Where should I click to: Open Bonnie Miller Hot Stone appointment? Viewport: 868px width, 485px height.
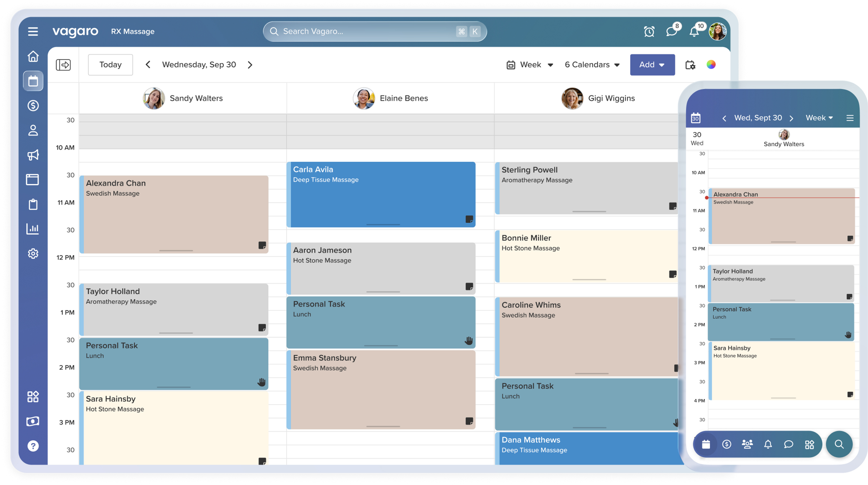(x=586, y=256)
